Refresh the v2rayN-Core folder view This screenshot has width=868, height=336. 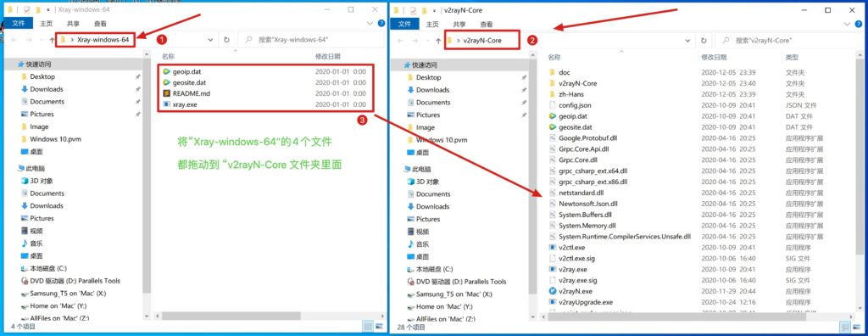[x=704, y=41]
